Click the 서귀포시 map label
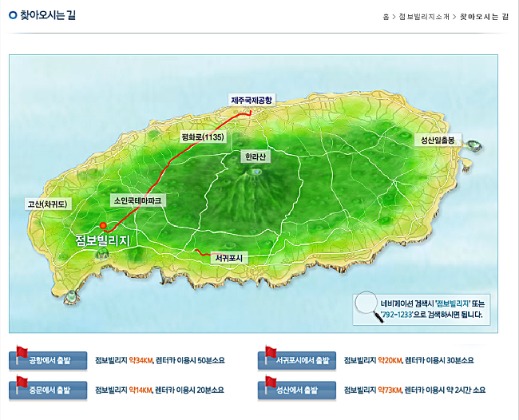This screenshot has height=420, width=519. 229,257
